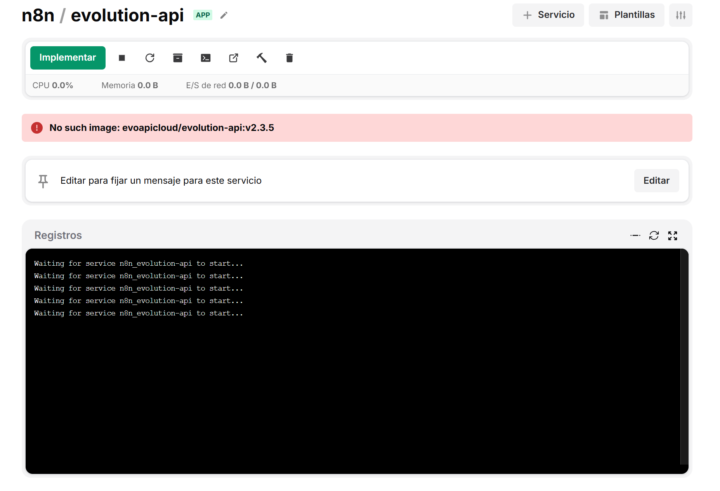Stop the service with the square icon
The image size is (720, 491).
pos(122,58)
